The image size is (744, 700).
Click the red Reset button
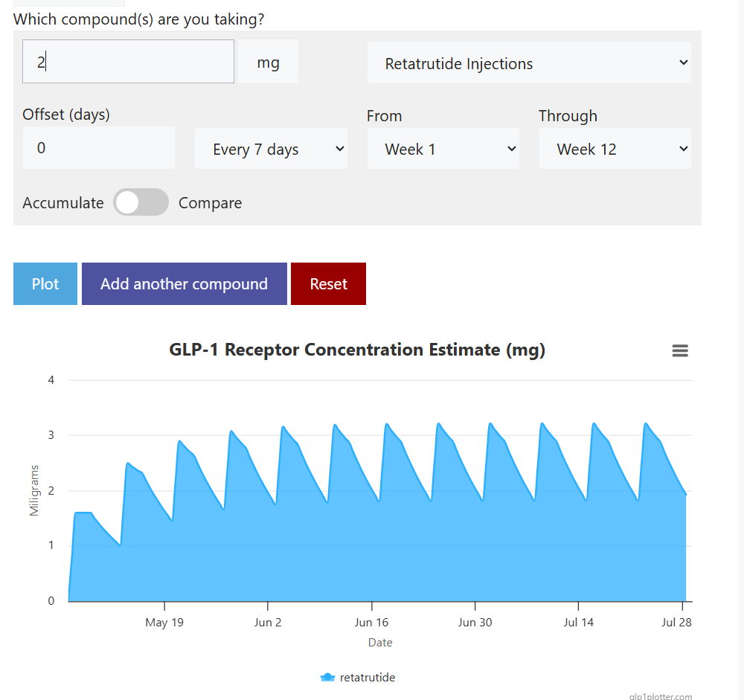click(x=328, y=284)
